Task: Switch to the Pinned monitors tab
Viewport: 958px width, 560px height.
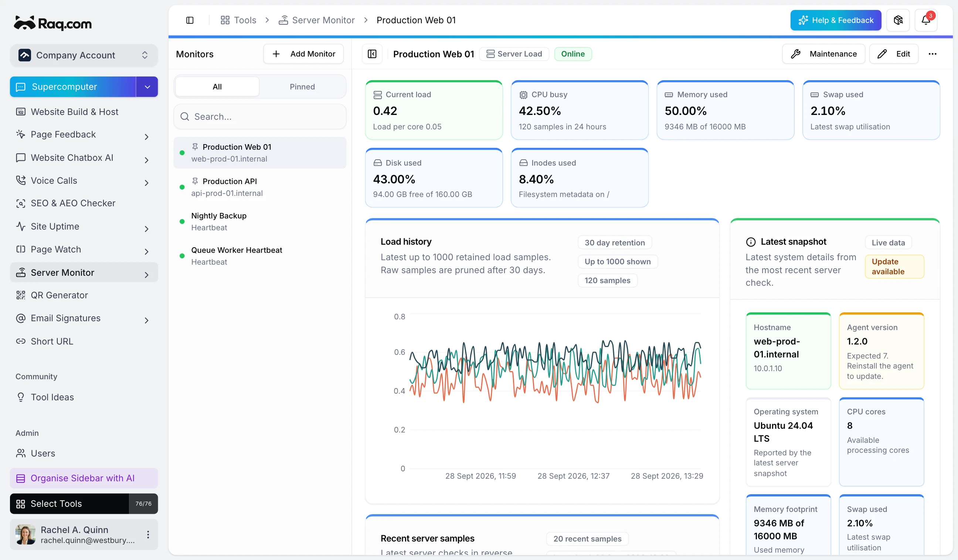Action: [x=302, y=87]
